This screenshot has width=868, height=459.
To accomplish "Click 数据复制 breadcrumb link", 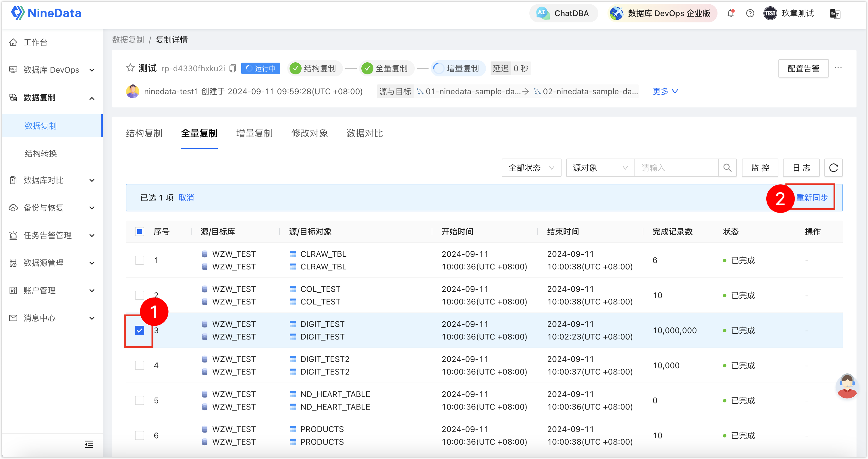I will tap(128, 40).
